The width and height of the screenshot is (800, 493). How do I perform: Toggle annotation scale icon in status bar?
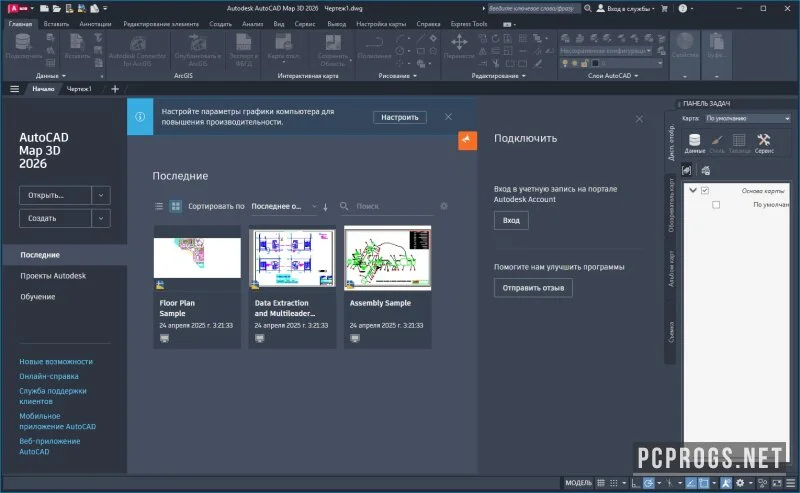pos(726,483)
